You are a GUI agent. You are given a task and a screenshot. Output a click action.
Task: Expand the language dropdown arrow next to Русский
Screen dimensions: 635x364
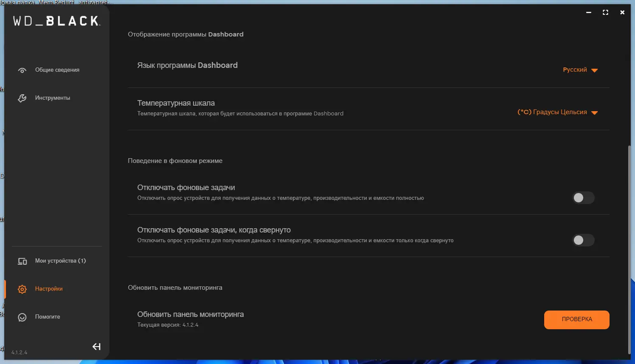pos(594,70)
